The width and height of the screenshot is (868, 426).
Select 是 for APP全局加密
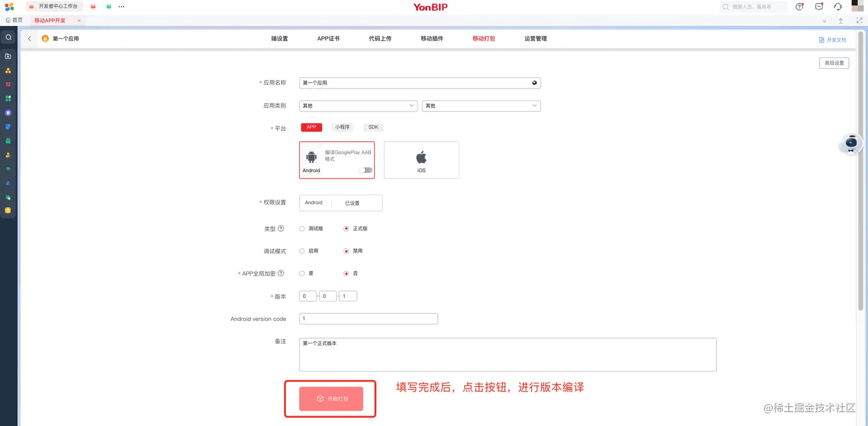click(302, 273)
